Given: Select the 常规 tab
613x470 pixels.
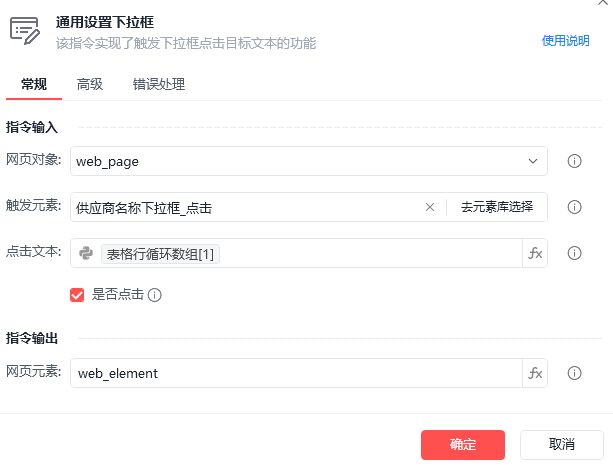Looking at the screenshot, I should click(x=34, y=84).
